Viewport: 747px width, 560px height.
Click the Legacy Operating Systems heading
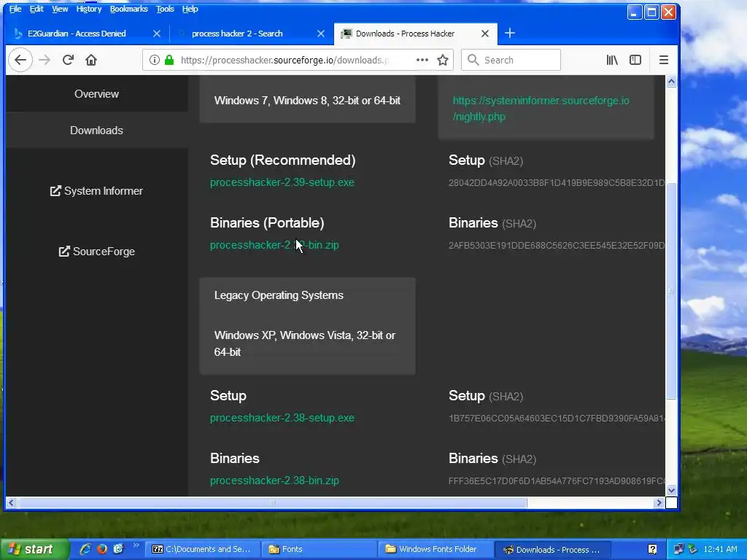tap(279, 295)
